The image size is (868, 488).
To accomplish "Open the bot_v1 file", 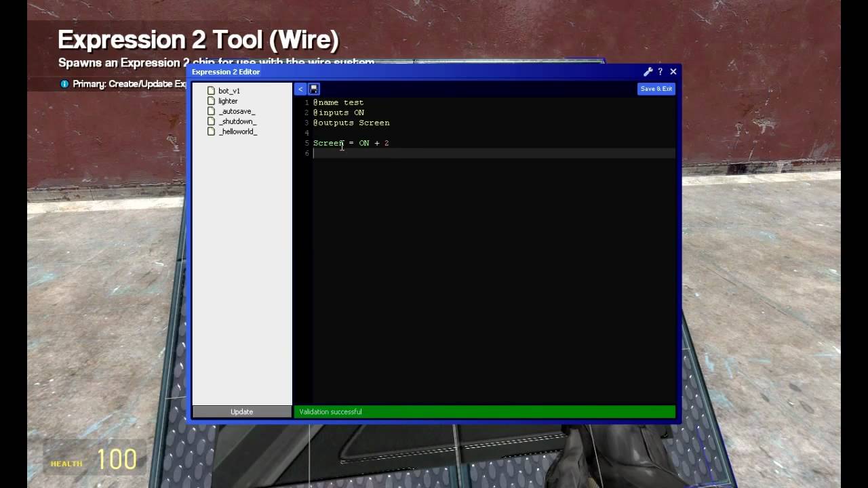I will pos(229,91).
